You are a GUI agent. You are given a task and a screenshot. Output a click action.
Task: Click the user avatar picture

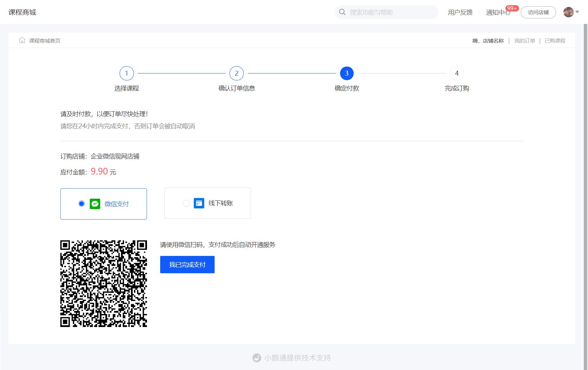pyautogui.click(x=568, y=12)
